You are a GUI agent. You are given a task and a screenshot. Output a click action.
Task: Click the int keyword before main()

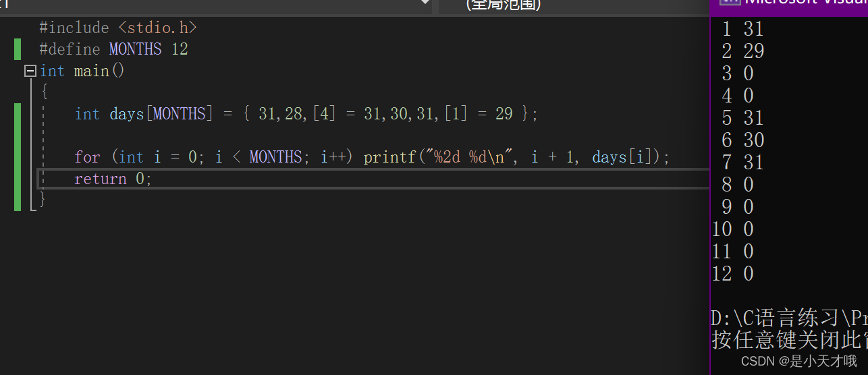(52, 71)
